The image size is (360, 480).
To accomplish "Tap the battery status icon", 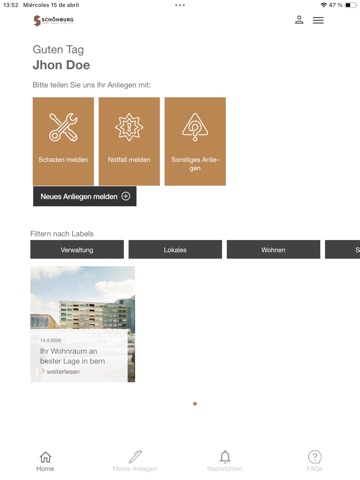I will 351,5.
